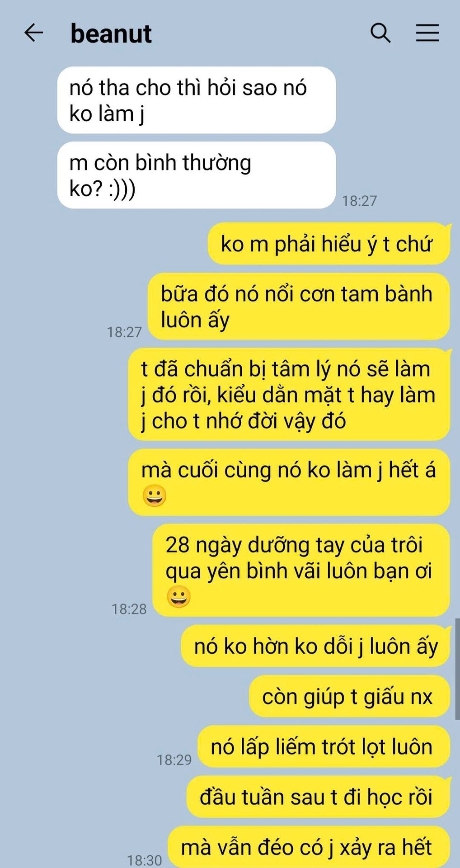Tap the back arrow icon
460x868 pixels.
tap(33, 33)
